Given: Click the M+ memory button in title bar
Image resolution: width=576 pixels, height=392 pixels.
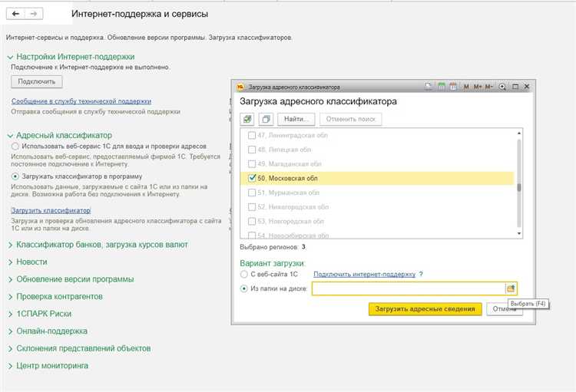Looking at the screenshot, I should (x=478, y=87).
